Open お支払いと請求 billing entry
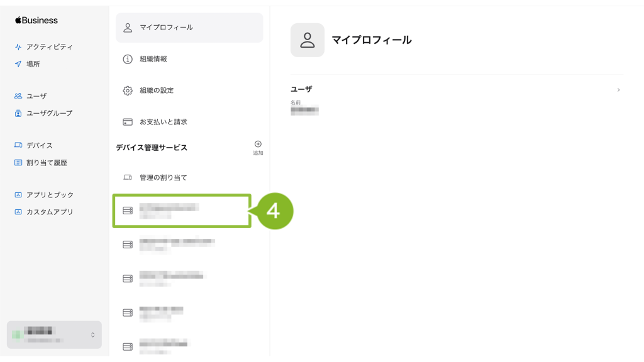644x362 pixels. pos(189,122)
